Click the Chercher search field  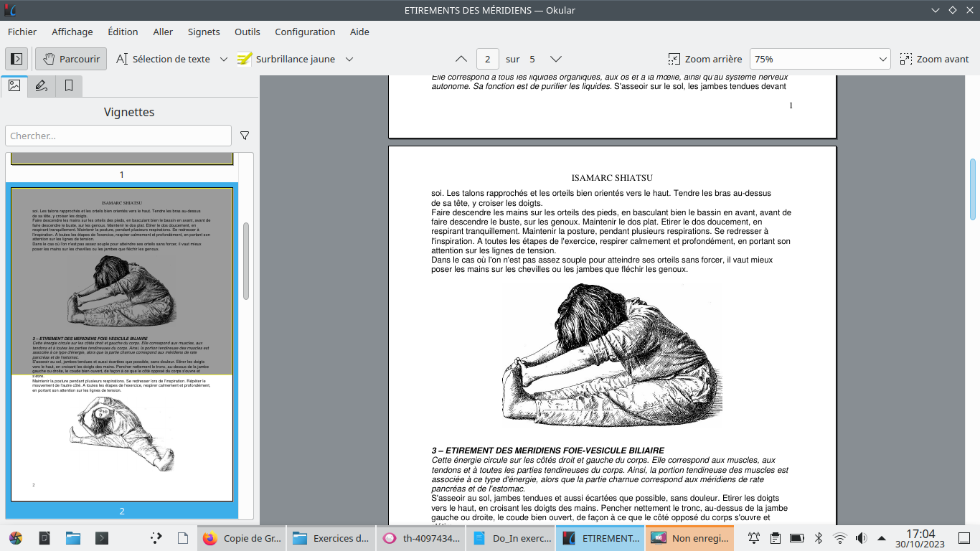pyautogui.click(x=118, y=136)
